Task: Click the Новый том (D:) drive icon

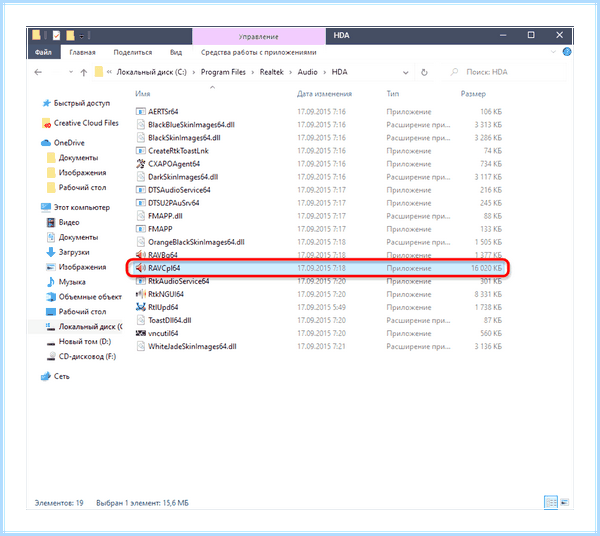Action: click(51, 342)
